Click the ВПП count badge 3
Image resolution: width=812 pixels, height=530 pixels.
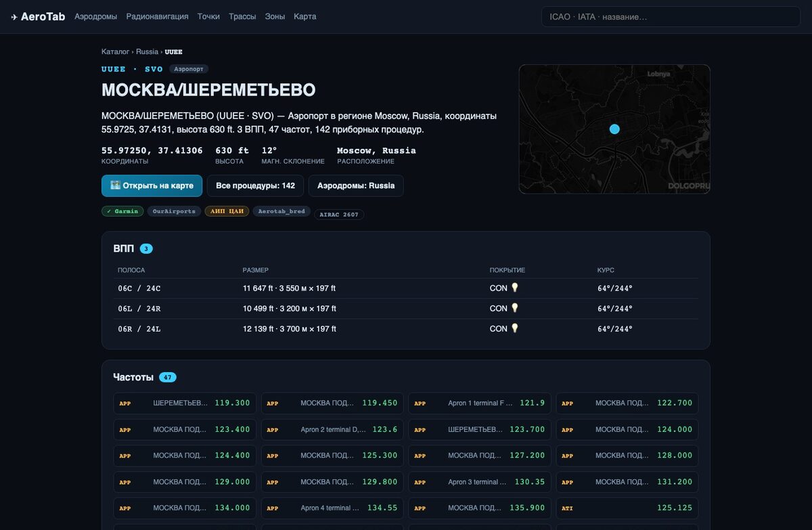point(146,248)
